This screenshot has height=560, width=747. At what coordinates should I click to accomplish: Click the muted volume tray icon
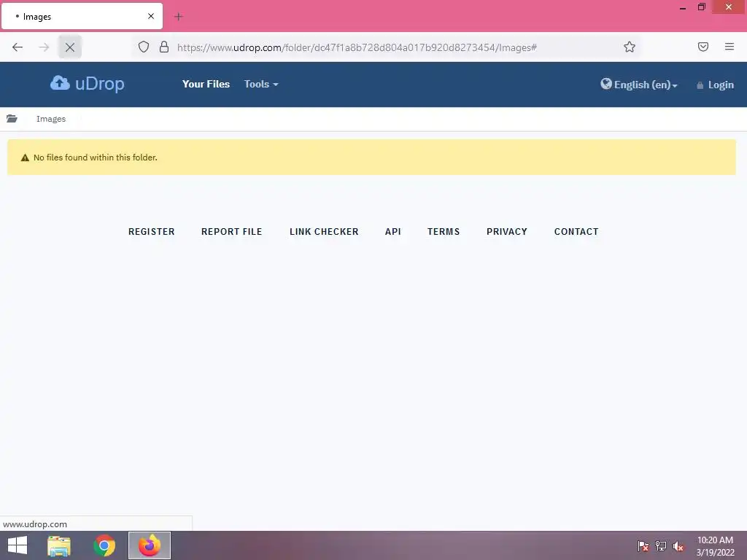tap(678, 546)
